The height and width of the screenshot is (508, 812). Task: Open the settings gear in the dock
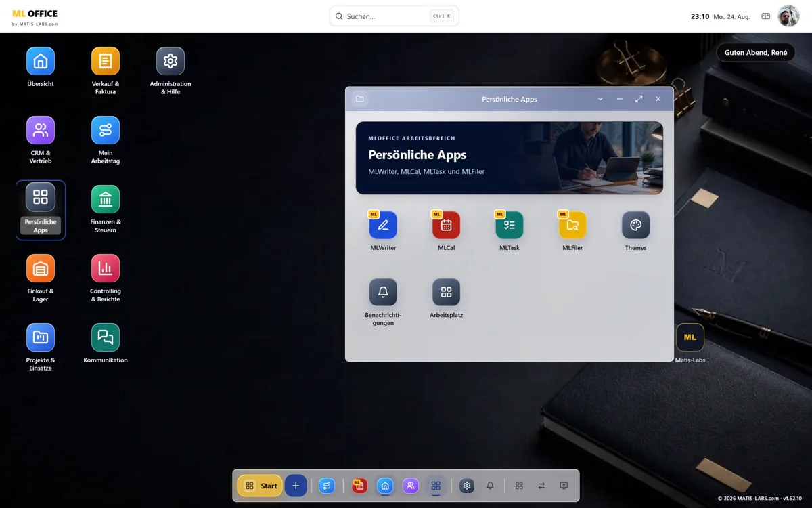click(467, 486)
